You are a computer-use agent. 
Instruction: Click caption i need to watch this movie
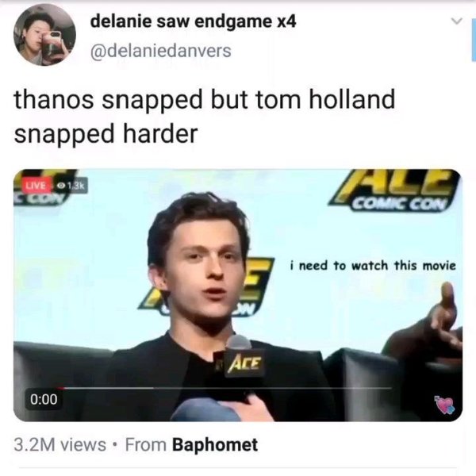coord(373,266)
